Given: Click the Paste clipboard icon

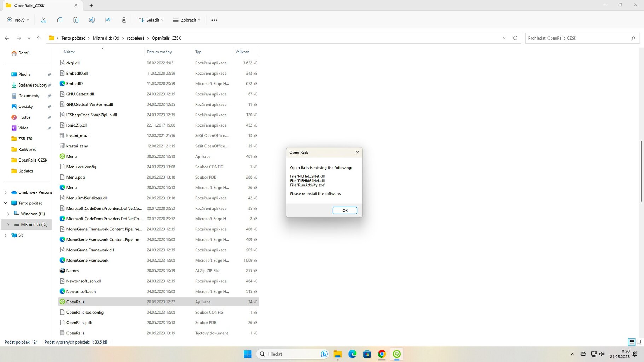Looking at the screenshot, I should [x=76, y=20].
